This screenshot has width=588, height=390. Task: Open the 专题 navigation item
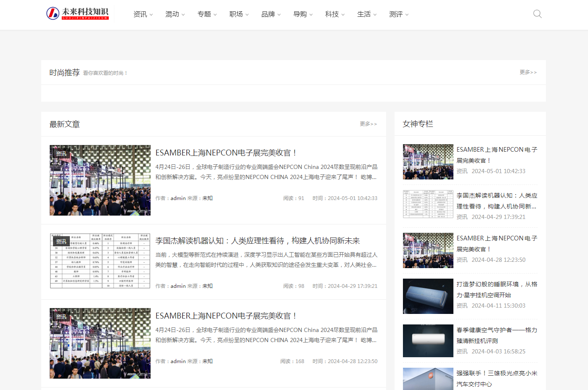click(x=204, y=14)
